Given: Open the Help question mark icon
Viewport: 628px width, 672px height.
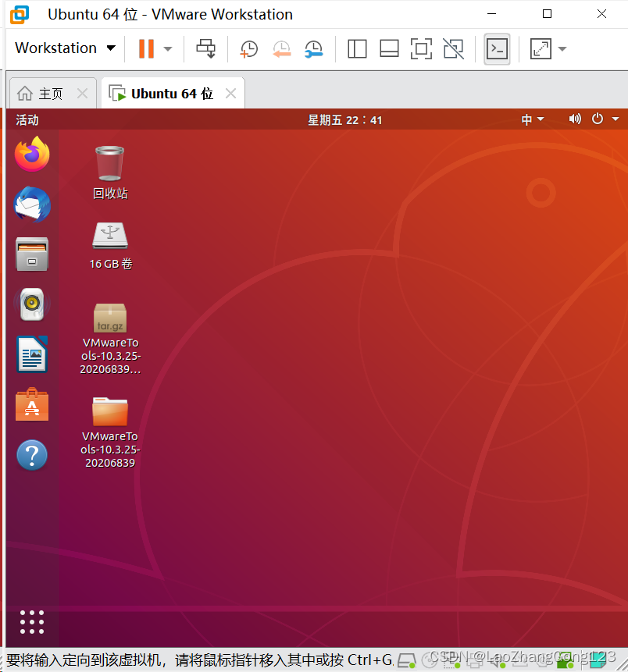Looking at the screenshot, I should tap(32, 455).
